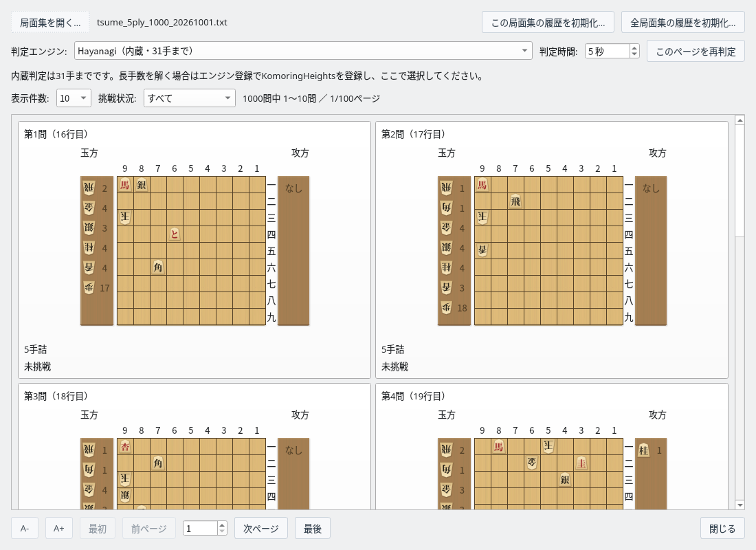Click the 閉じる button
The height and width of the screenshot is (550, 756).
coord(722,528)
